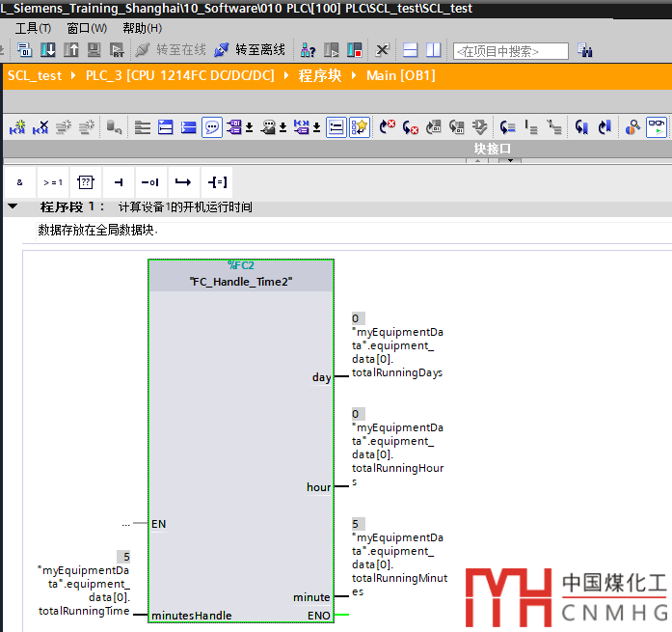Screen dimensions: 672x632
Task: Click the Compile icon in main toolbar
Action: tap(24, 50)
